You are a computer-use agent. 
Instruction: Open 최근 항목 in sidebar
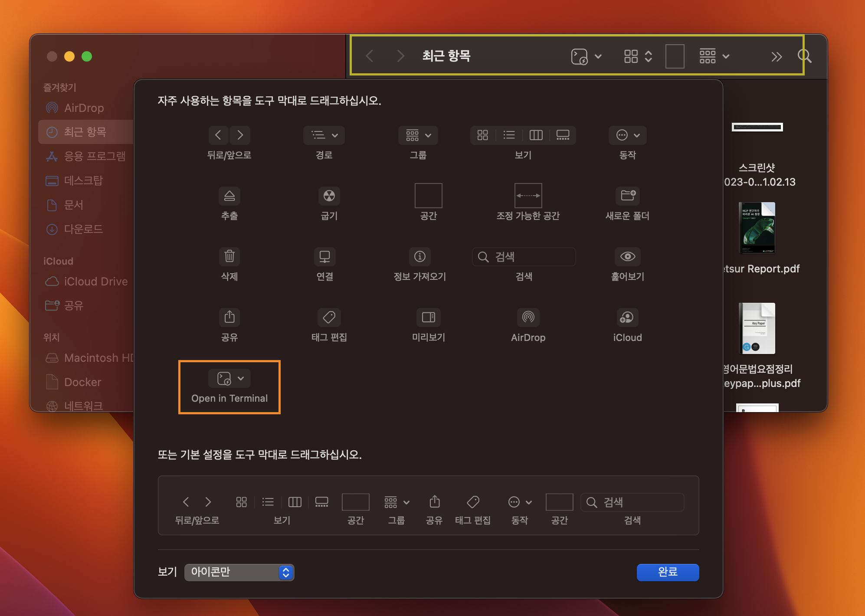coord(85,132)
